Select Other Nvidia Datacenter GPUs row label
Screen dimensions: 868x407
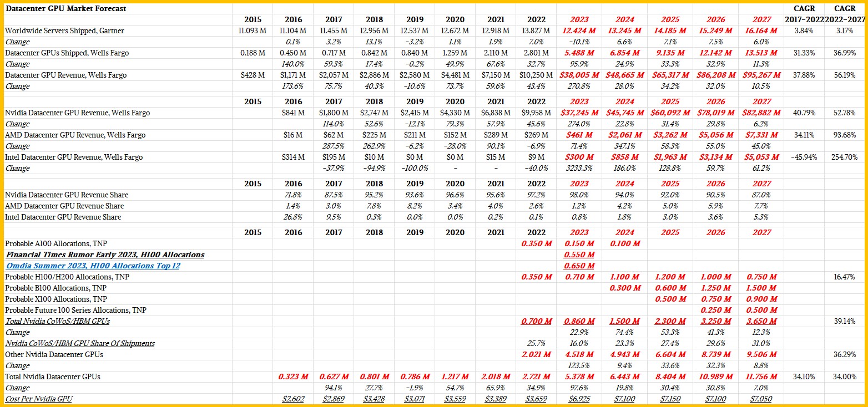54,354
